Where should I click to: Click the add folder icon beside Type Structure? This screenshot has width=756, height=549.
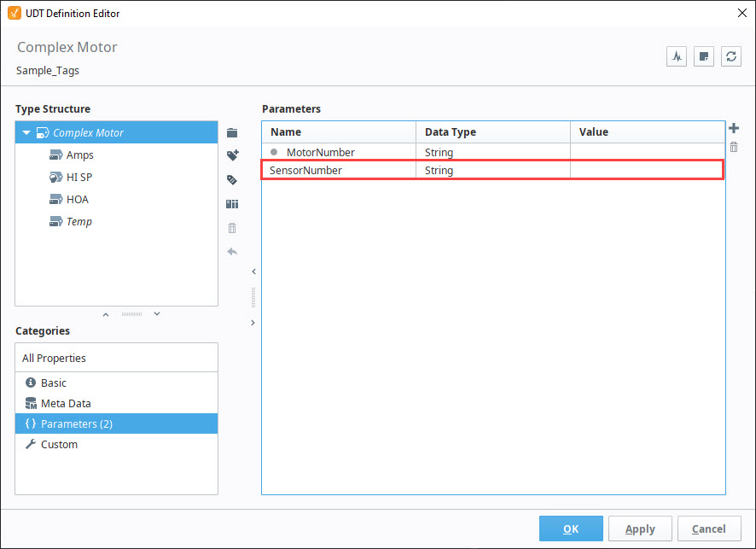232,132
